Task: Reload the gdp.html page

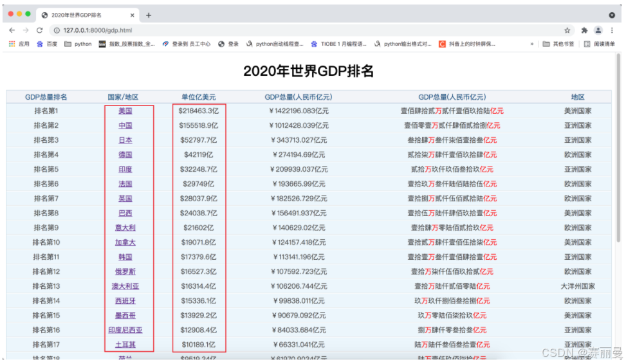Action: pyautogui.click(x=39, y=30)
